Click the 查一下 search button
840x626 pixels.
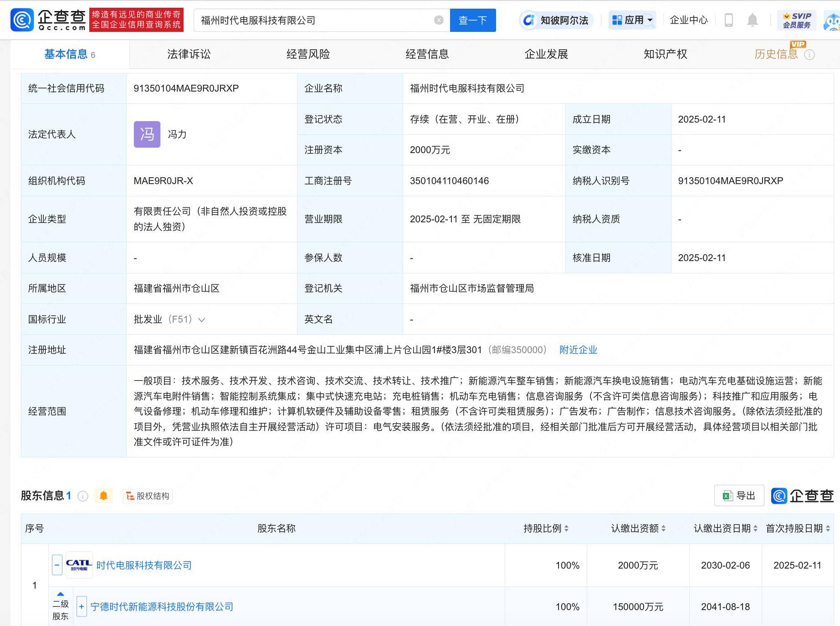click(473, 20)
